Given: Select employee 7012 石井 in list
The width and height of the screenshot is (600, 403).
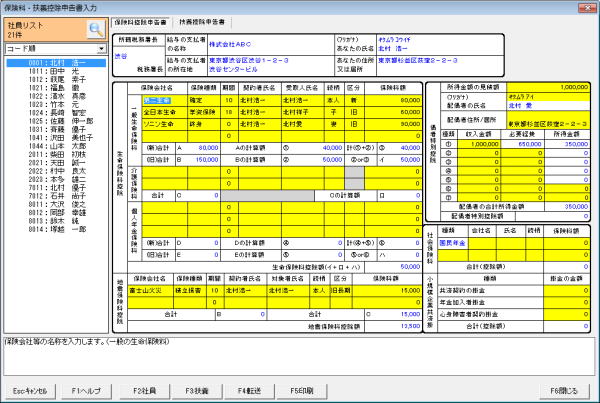Looking at the screenshot, I should [56, 196].
